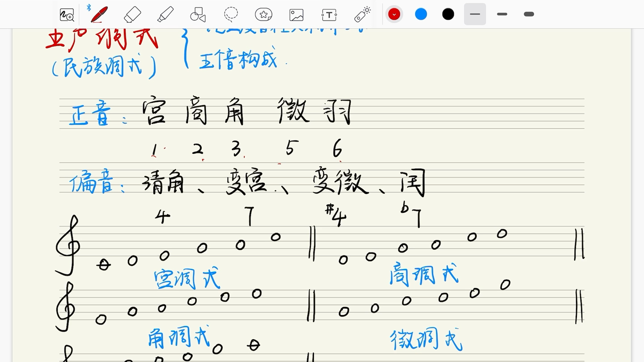
Task: Choose the blue color swatch
Action: pyautogui.click(x=421, y=14)
